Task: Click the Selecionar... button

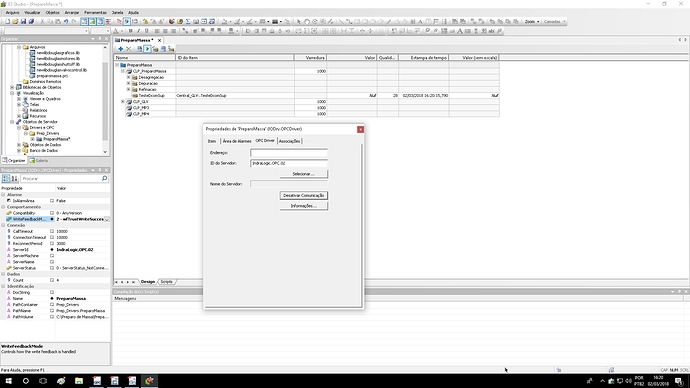Action: point(304,174)
